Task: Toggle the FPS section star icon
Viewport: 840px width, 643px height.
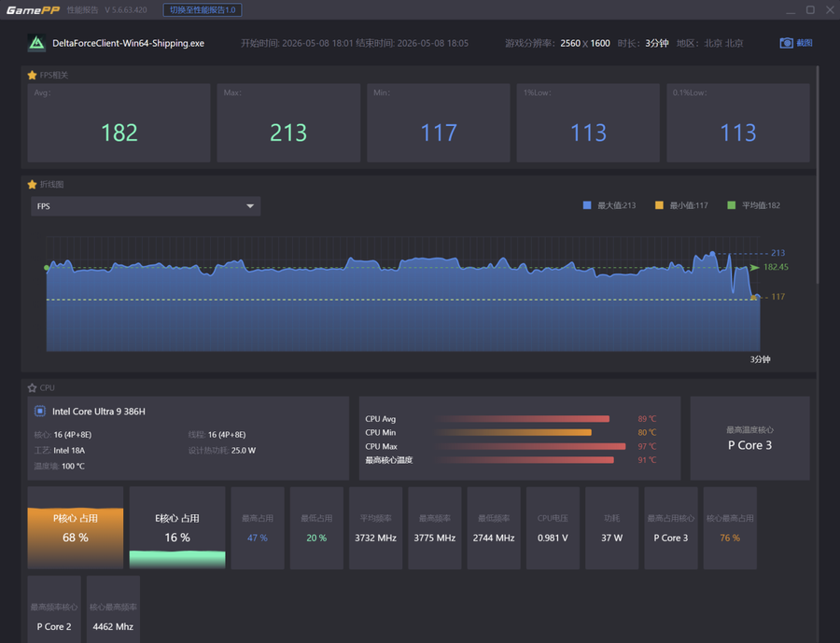Action: click(x=32, y=75)
